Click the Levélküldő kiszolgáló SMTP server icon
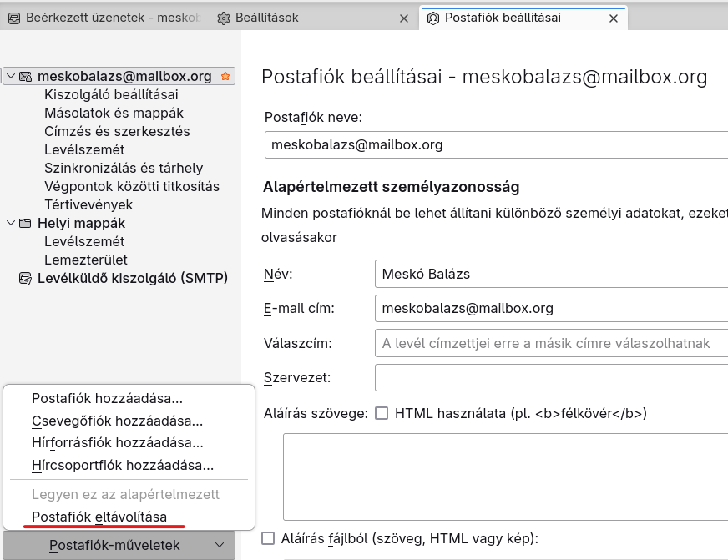This screenshot has width=728, height=560. coord(25,279)
